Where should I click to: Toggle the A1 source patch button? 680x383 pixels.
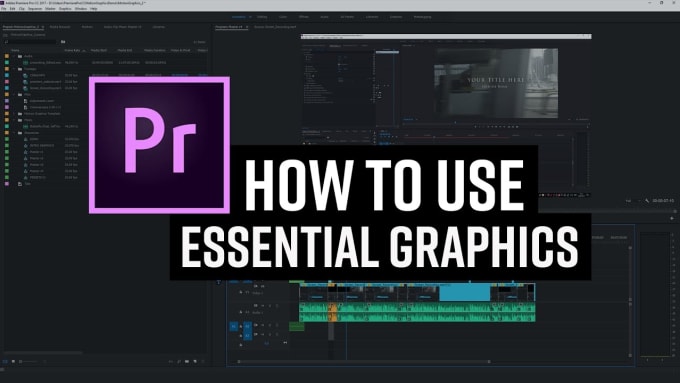pos(234,326)
